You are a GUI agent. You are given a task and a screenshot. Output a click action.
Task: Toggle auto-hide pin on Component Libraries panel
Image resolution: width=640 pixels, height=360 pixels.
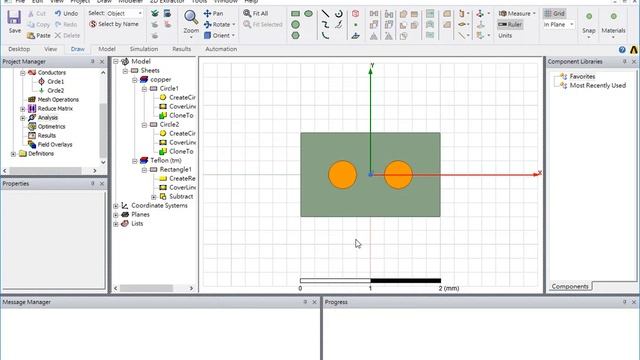[x=624, y=61]
